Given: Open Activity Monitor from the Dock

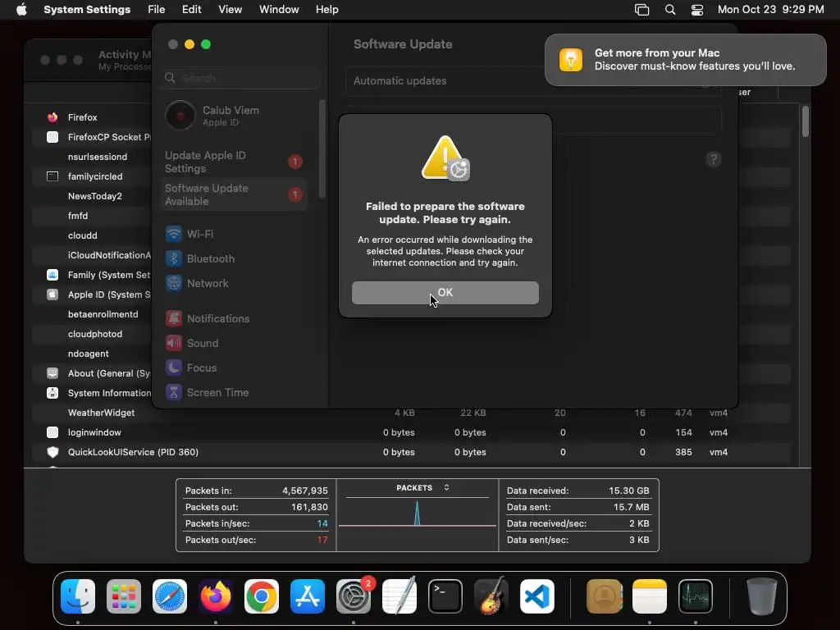Looking at the screenshot, I should tap(696, 596).
